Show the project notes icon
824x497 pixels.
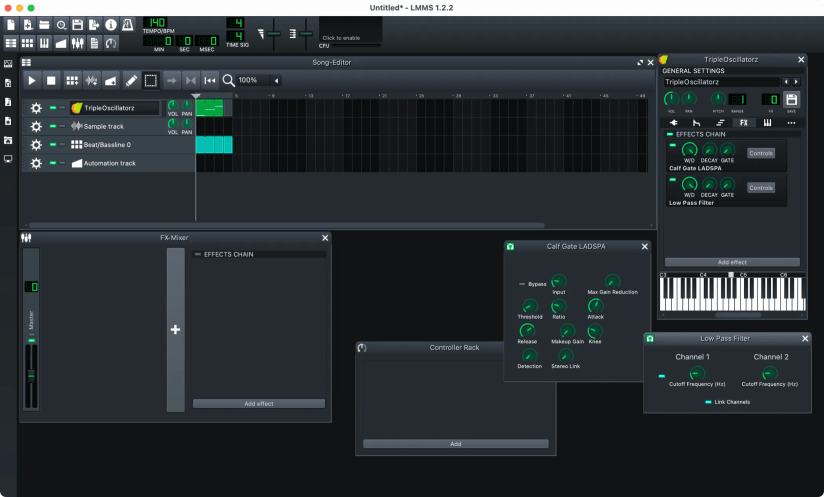[x=94, y=43]
